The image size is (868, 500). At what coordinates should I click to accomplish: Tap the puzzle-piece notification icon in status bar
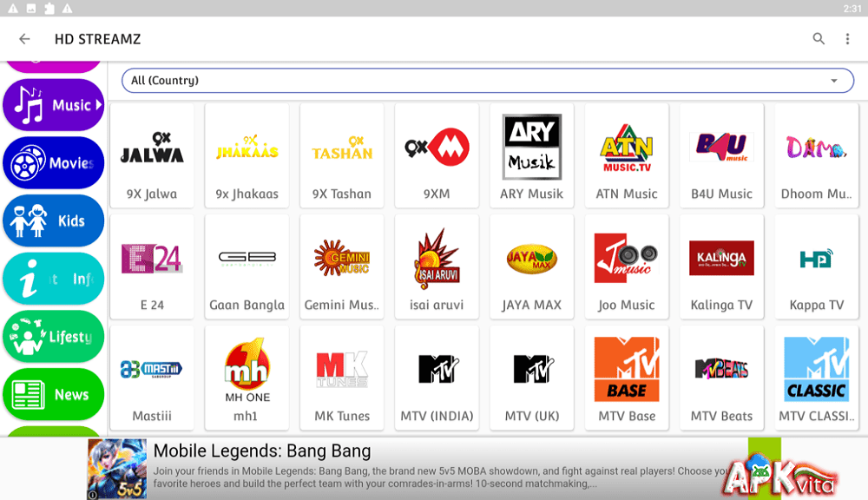[49, 9]
